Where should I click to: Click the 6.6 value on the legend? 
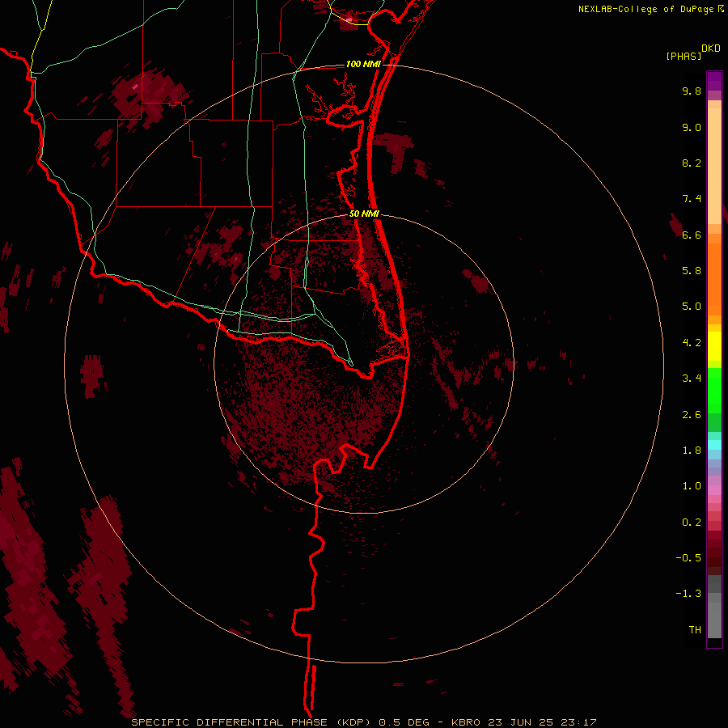(692, 235)
